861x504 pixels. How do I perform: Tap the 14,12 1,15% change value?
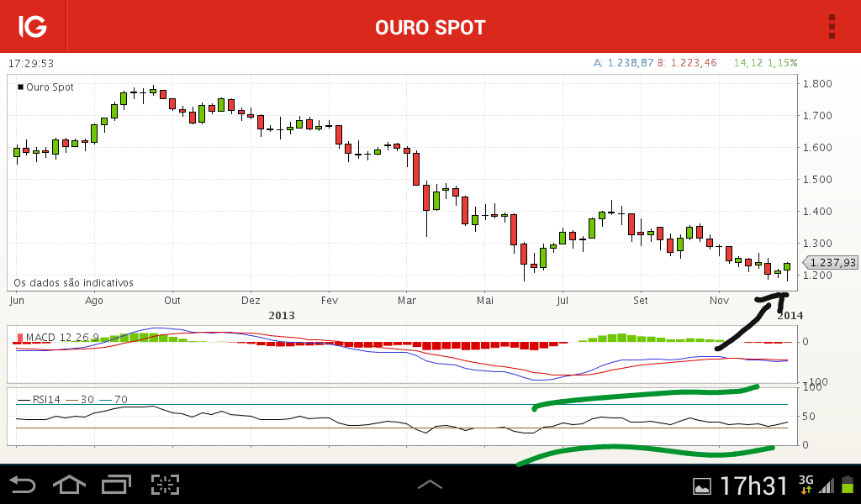point(765,63)
